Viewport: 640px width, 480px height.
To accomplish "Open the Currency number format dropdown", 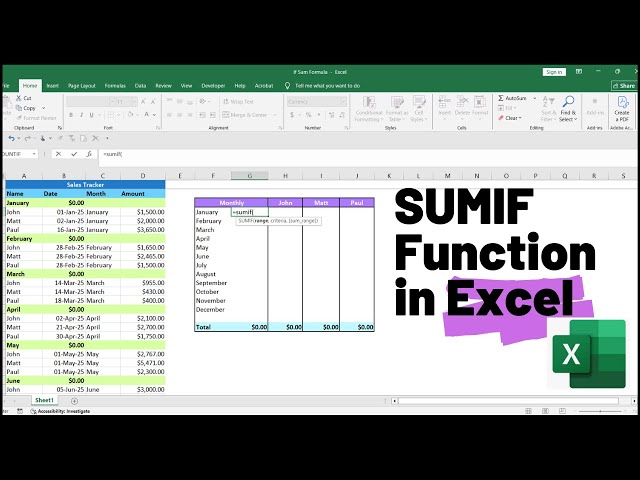I will pos(343,102).
